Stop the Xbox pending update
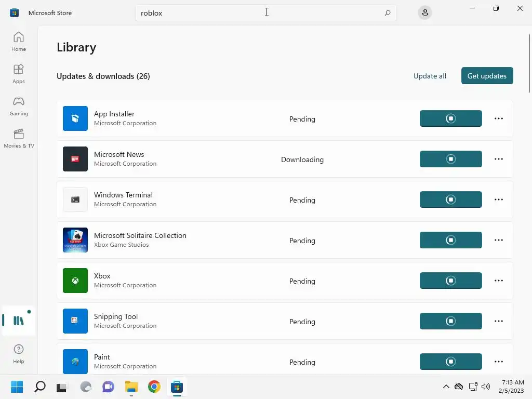Viewport: 532px width, 399px height. [x=450, y=281]
